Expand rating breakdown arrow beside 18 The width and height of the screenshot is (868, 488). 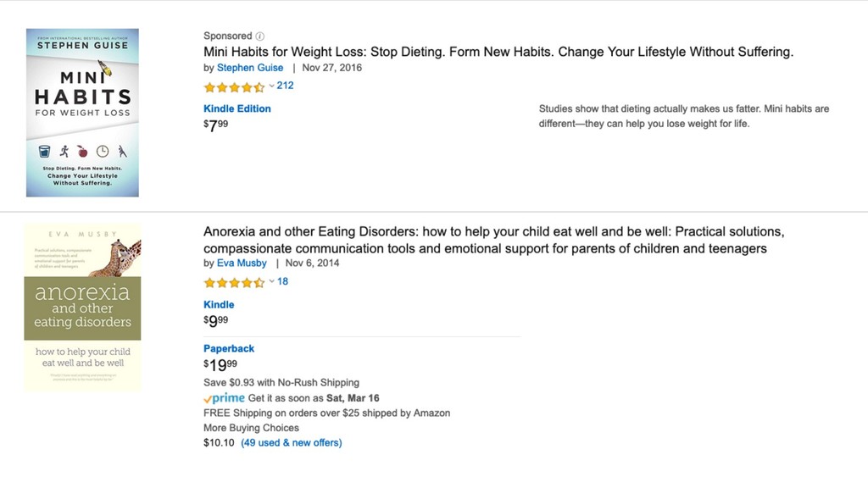(272, 281)
